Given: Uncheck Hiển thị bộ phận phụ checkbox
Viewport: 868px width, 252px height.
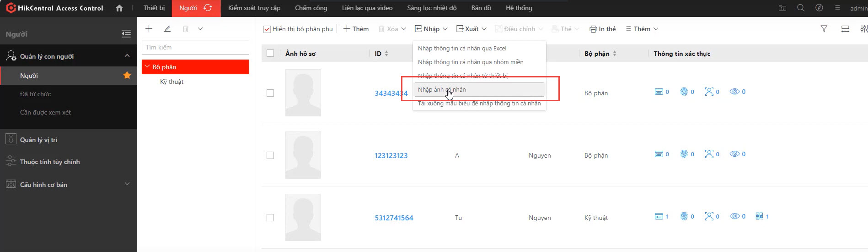Looking at the screenshot, I should pos(267,29).
